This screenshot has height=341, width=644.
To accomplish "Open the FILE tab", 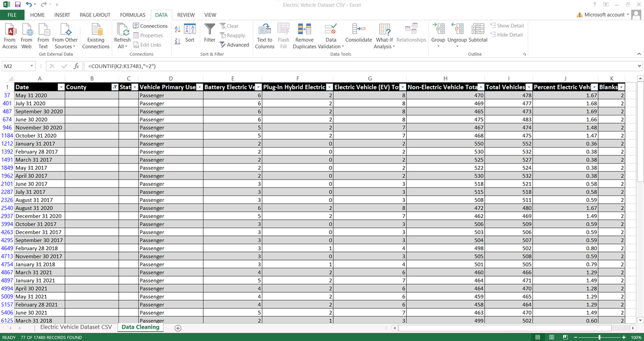I will click(x=13, y=15).
